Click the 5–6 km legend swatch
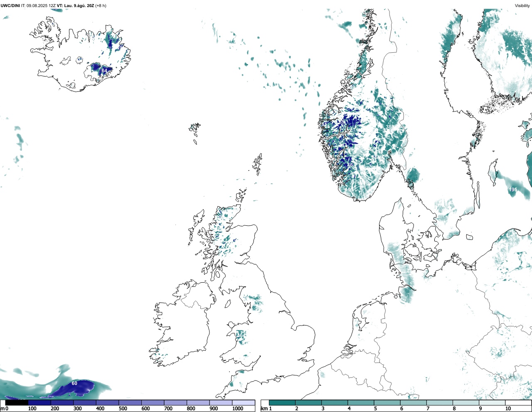This screenshot has height=412, width=532. [x=387, y=402]
